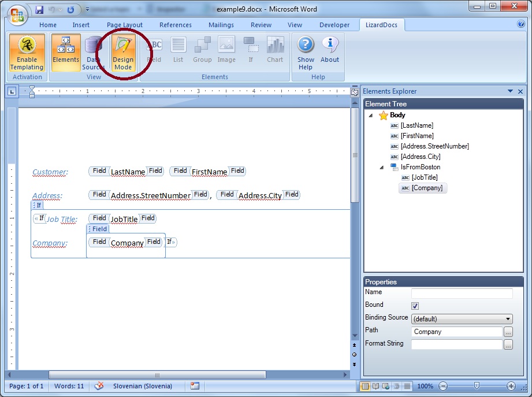Toggle Design Mode

click(x=123, y=53)
